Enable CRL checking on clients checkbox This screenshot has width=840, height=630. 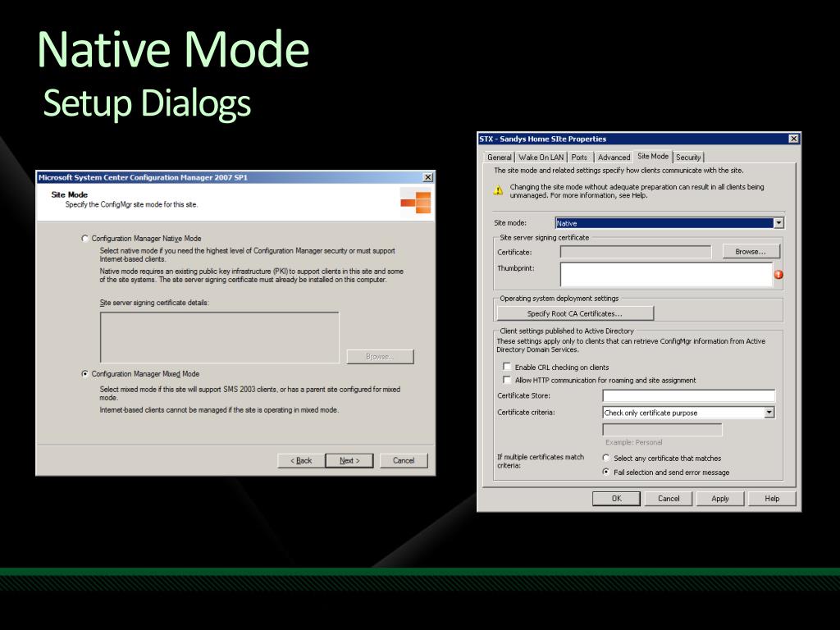pos(507,367)
